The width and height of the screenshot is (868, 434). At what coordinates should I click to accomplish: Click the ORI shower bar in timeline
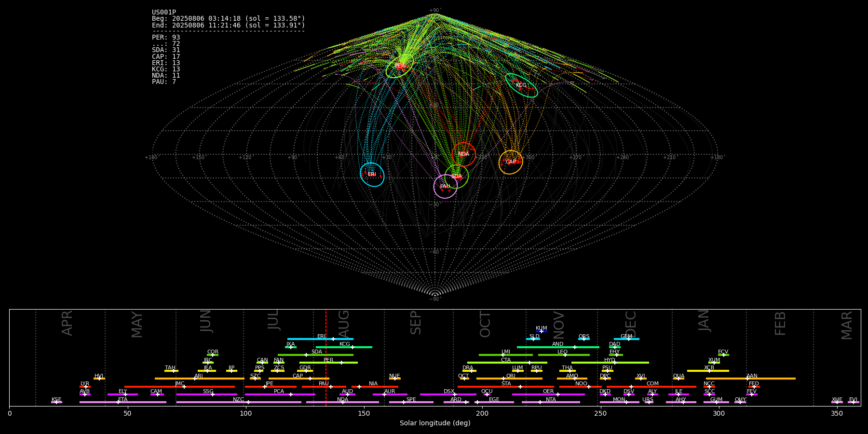pyautogui.click(x=509, y=379)
